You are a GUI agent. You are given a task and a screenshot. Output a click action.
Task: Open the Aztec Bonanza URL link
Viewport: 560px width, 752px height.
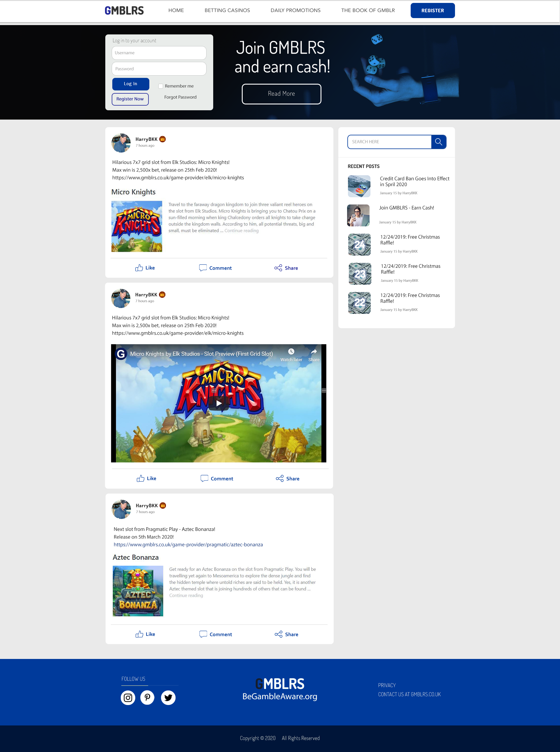(x=188, y=545)
